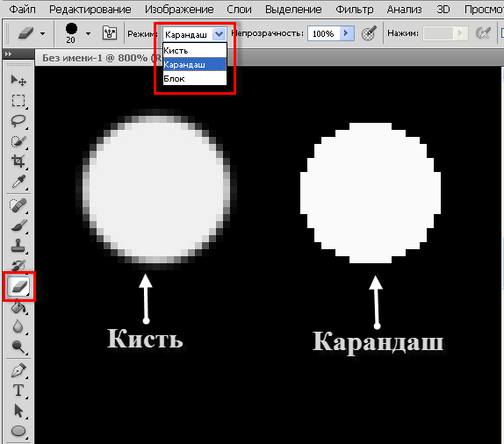Select the Spot Healing Brush tool
Screen dimensions: 504x444
18,205
